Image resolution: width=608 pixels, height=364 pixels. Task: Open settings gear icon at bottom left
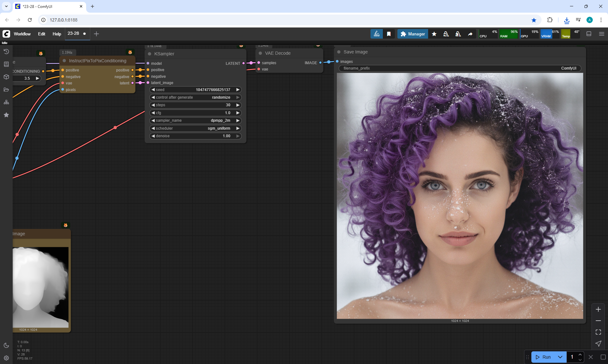[6, 358]
